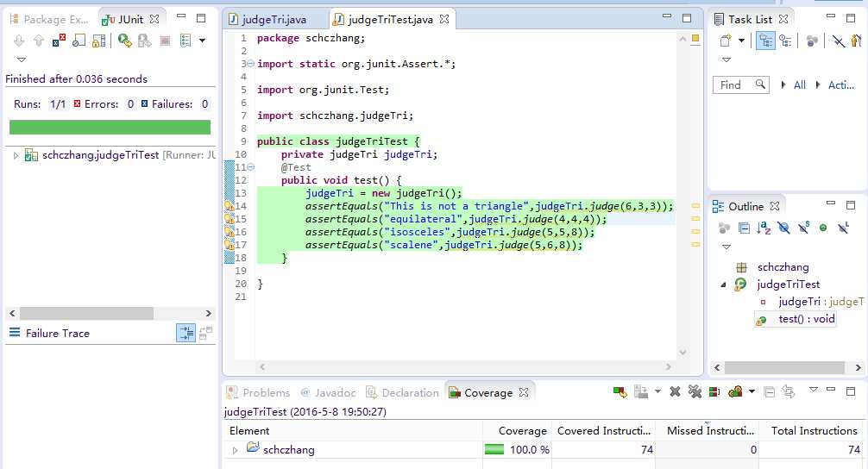Image resolution: width=868 pixels, height=469 pixels.
Task: Click the Rerun Test icon in JUnit
Action: [x=124, y=41]
